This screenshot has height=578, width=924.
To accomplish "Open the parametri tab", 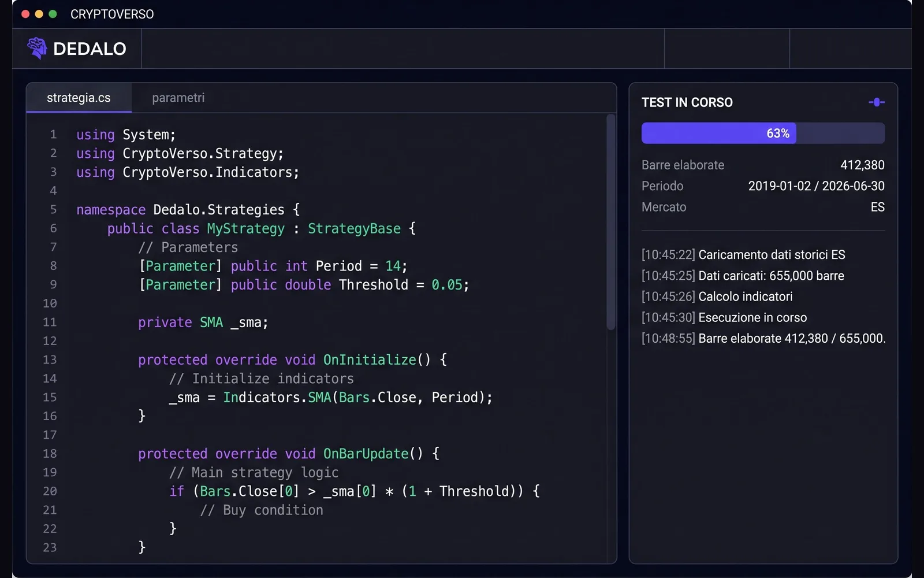I will coord(178,98).
